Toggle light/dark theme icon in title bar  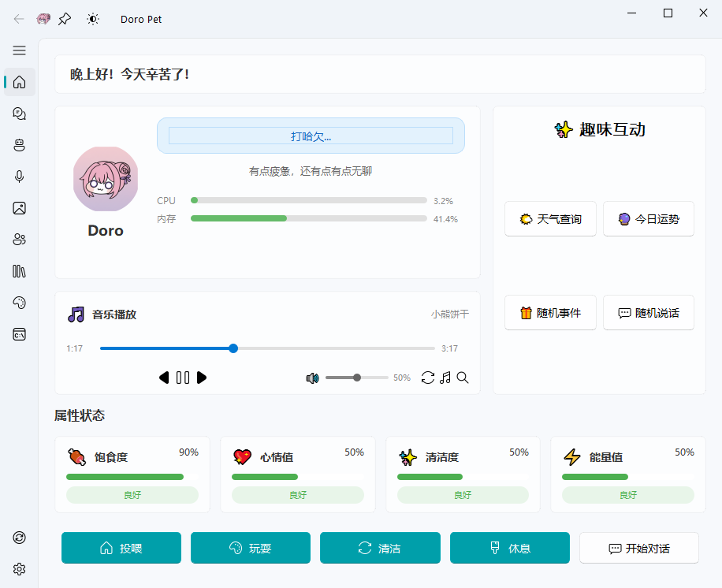click(93, 19)
